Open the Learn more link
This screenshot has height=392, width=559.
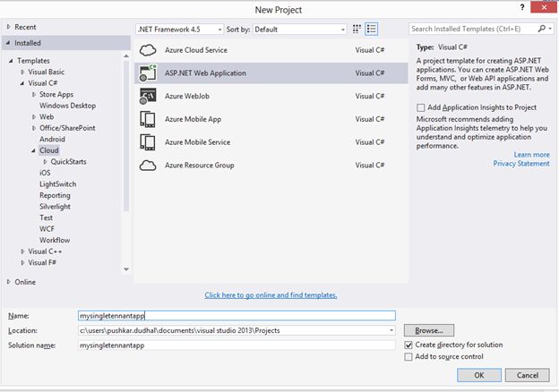pyautogui.click(x=531, y=155)
